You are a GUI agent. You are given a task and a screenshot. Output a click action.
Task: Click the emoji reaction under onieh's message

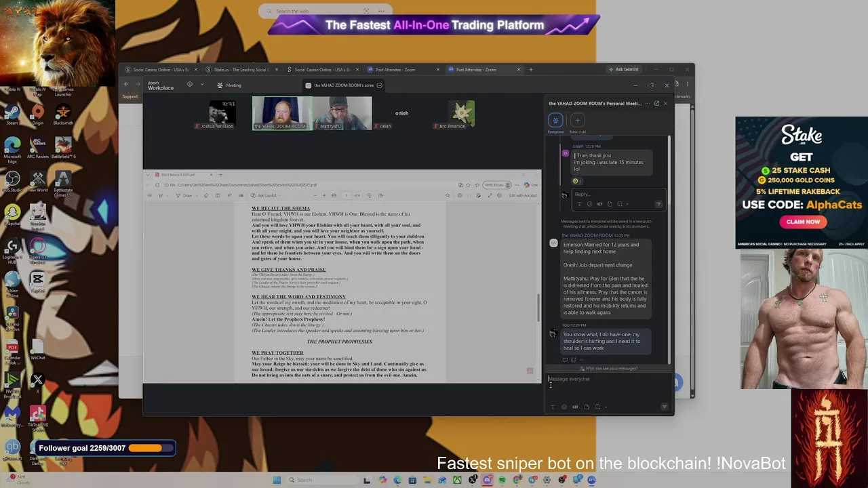pyautogui.click(x=576, y=181)
